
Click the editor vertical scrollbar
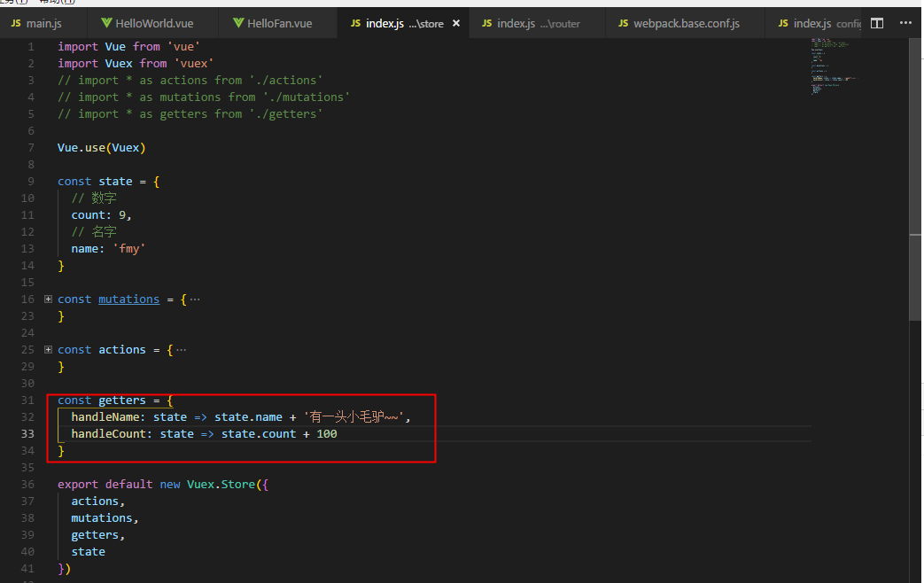pos(915,180)
